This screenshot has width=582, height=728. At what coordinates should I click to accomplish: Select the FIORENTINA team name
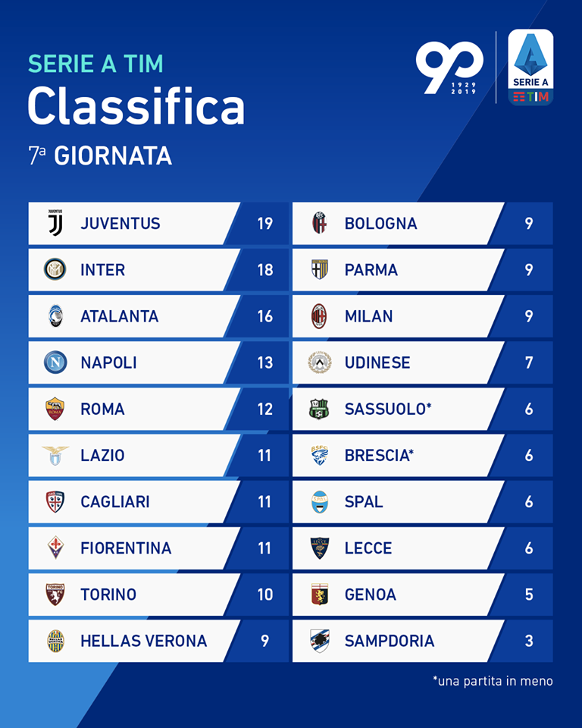(x=126, y=548)
